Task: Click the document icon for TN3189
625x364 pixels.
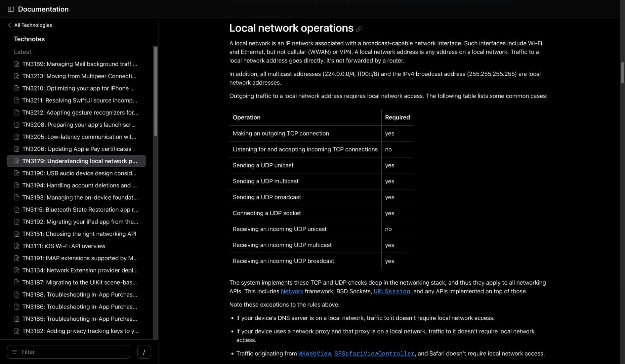Action: click(16, 64)
